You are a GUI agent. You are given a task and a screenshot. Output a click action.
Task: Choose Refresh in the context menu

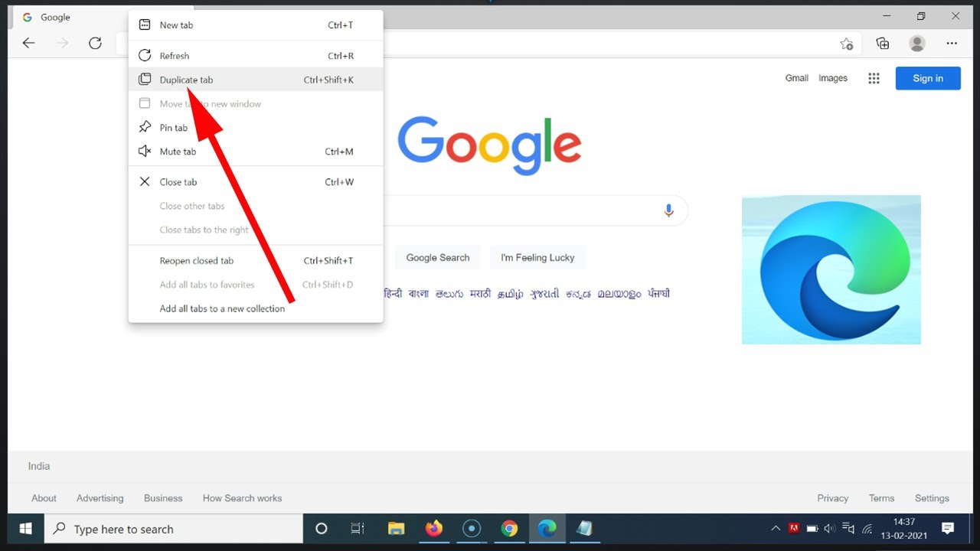click(256, 56)
